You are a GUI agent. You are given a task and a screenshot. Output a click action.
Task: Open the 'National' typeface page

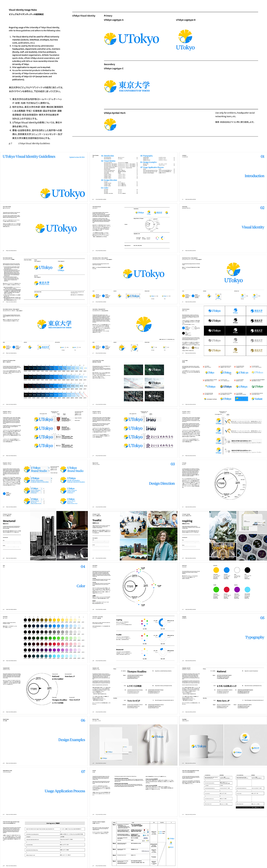[x=223, y=689]
